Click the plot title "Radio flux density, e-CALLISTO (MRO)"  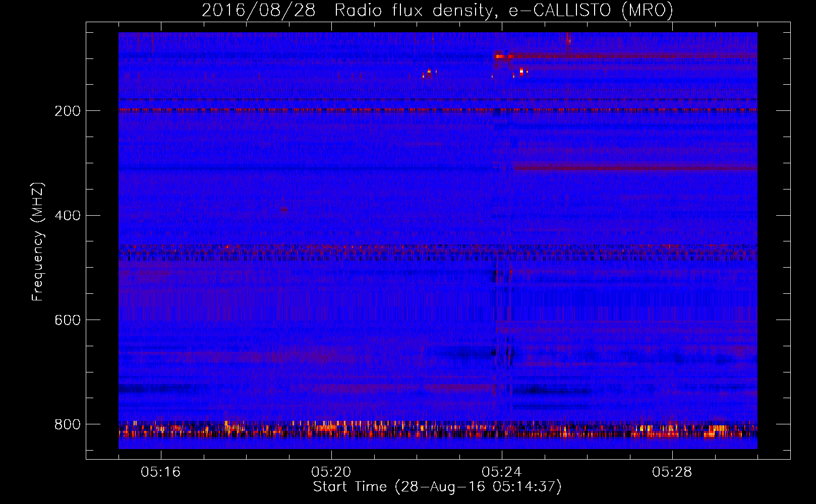tap(504, 11)
